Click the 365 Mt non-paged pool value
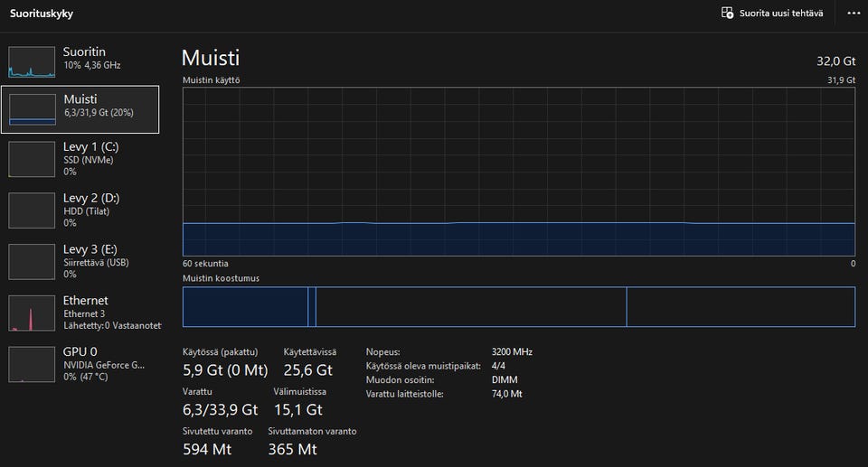Image resolution: width=868 pixels, height=467 pixels. [292, 449]
